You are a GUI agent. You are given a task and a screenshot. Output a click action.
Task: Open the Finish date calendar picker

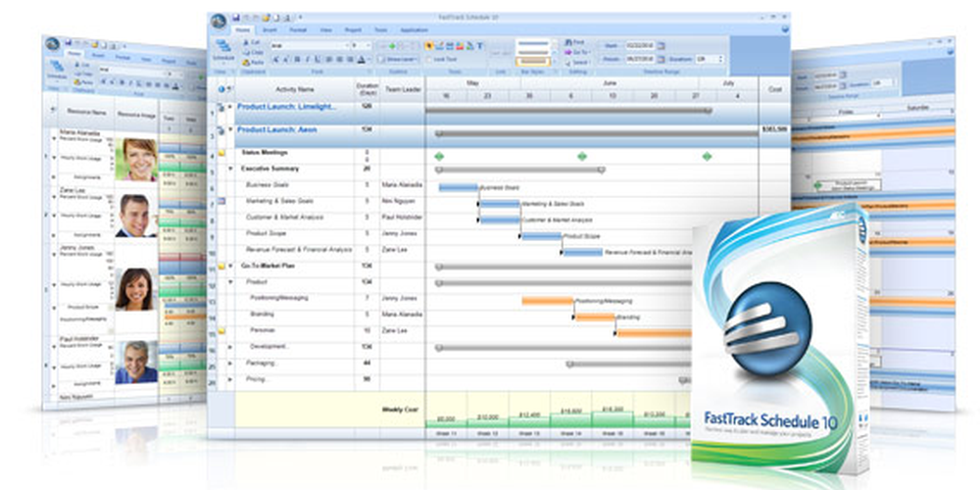click(x=661, y=59)
